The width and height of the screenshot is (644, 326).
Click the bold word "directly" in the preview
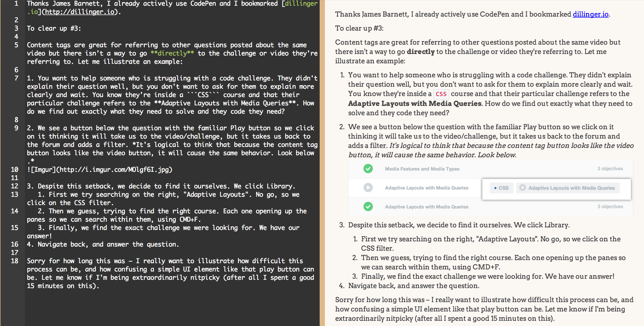coord(421,52)
